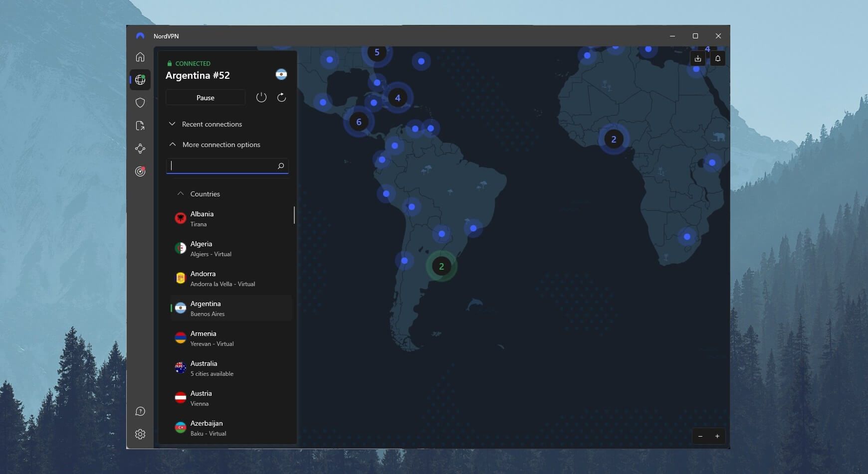Click the Azerbaijan flag icon
Screen dimensions: 868x474
pyautogui.click(x=181, y=428)
